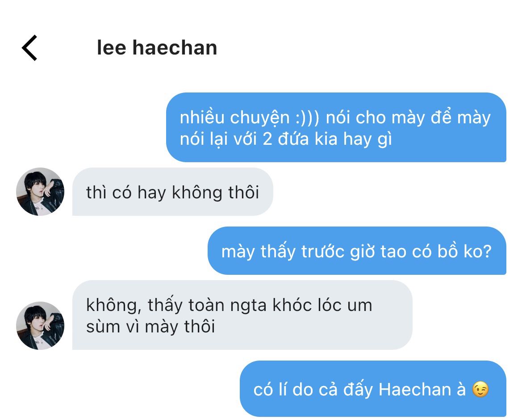Click the ":)))" emoticon in first message
Viewport: 522px width, 420px height.
coord(307,118)
